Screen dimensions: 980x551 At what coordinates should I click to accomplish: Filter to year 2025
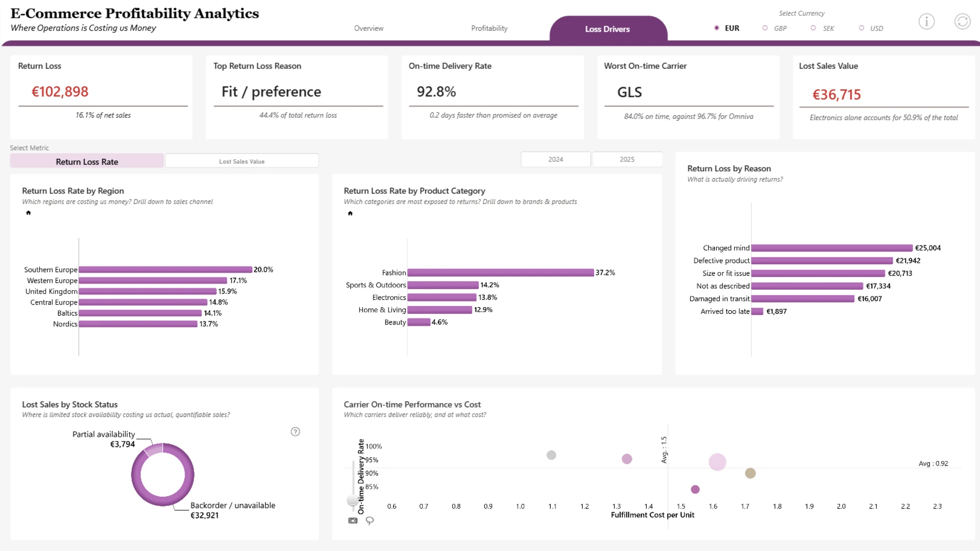pos(627,159)
